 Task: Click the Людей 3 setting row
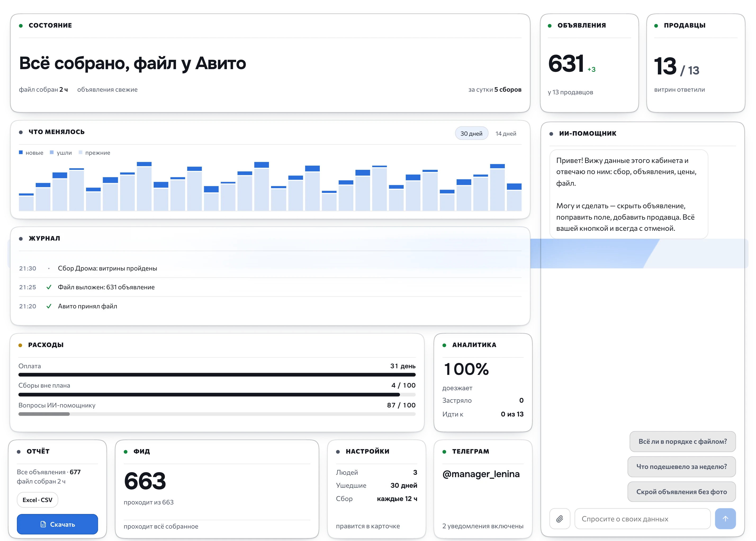[x=376, y=472]
